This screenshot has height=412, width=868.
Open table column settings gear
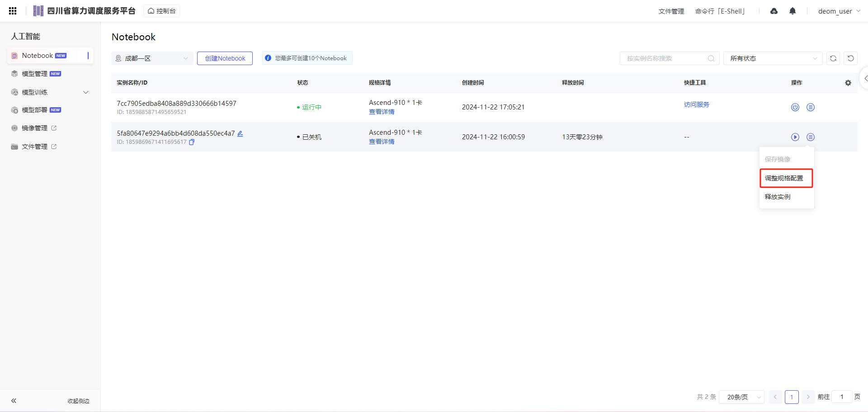[x=848, y=83]
